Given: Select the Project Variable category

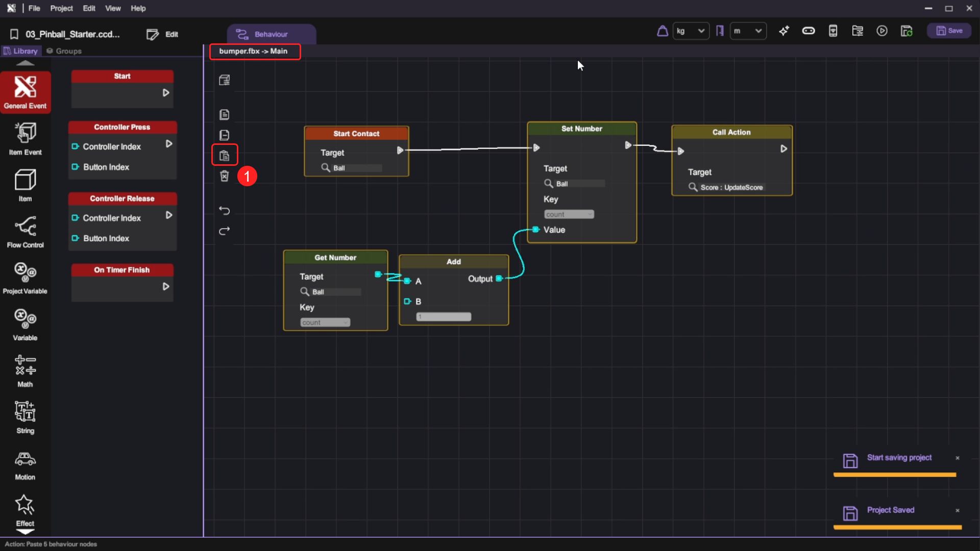Looking at the screenshot, I should (x=25, y=278).
